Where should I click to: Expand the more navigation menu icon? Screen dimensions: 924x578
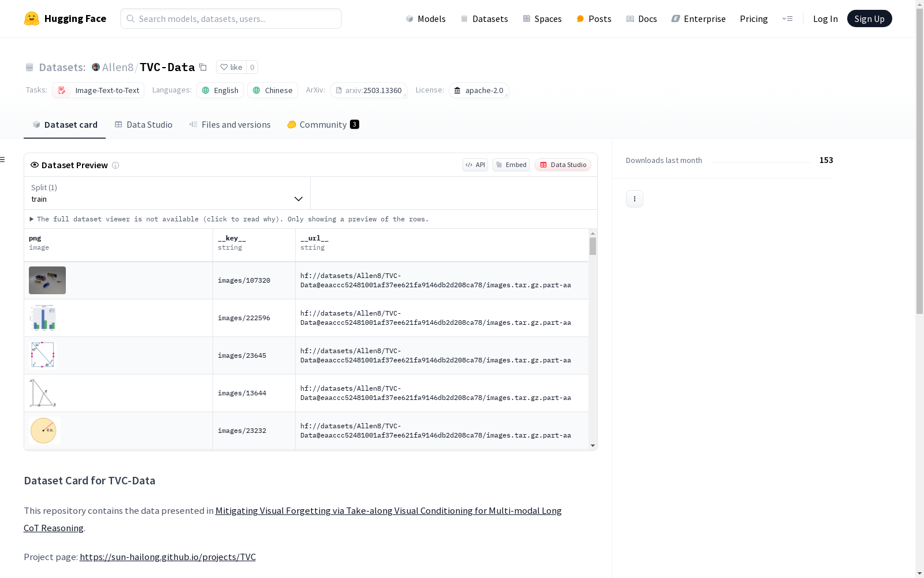[787, 18]
